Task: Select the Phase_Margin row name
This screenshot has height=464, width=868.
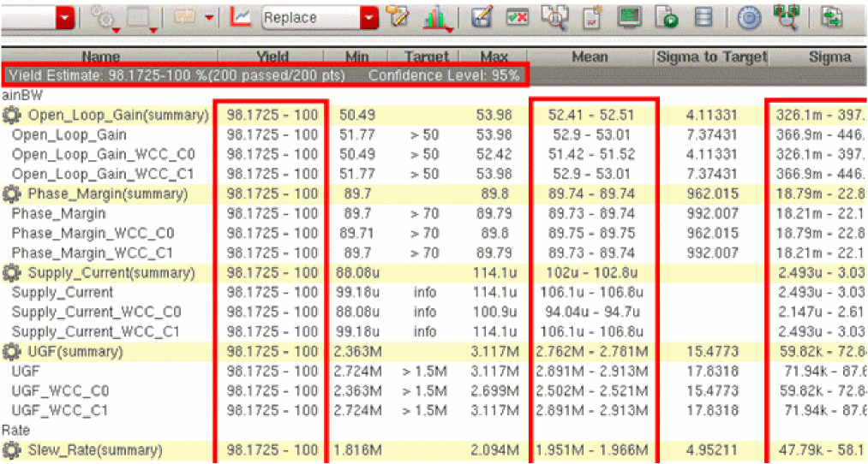Action: coord(58,213)
